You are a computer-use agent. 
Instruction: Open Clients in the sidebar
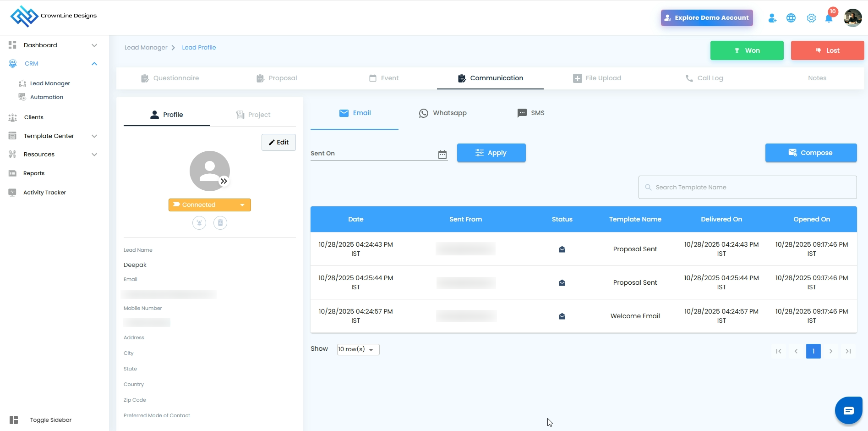click(x=33, y=117)
